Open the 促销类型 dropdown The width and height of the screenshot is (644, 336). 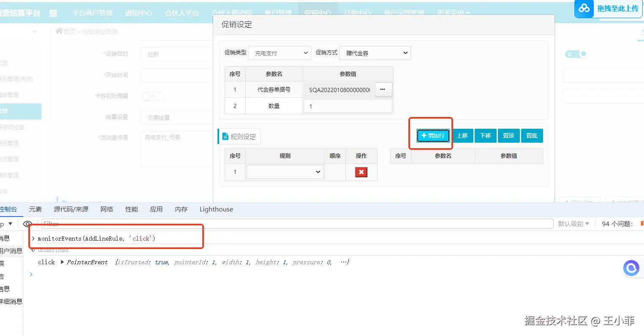pos(280,53)
